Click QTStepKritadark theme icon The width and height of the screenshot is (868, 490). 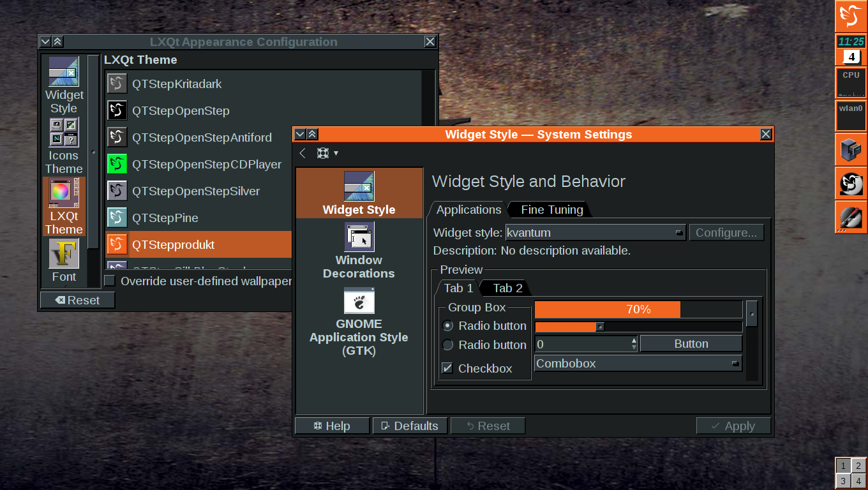pos(117,84)
